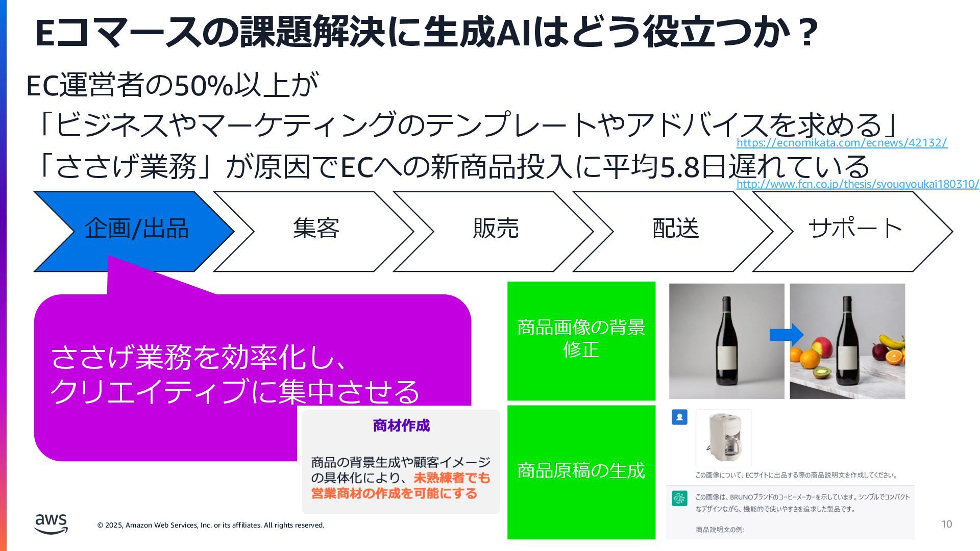The image size is (980, 551).
Task: Click the page number 10
Action: (946, 524)
